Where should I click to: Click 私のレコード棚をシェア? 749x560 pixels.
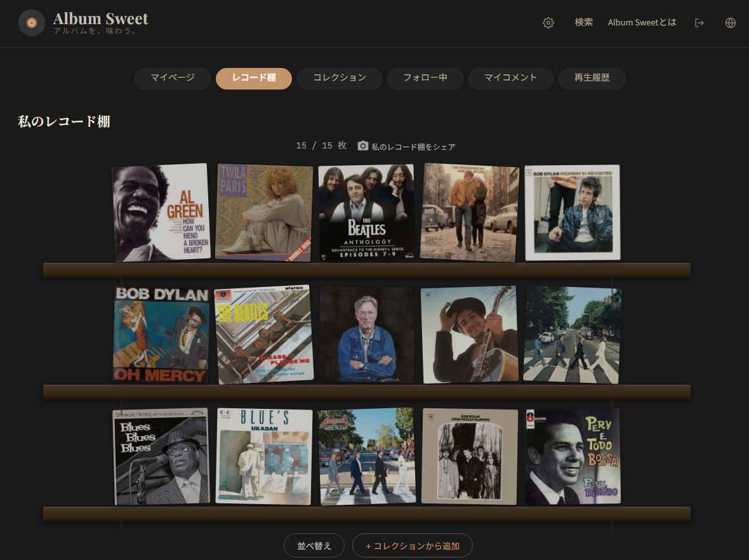coord(411,145)
